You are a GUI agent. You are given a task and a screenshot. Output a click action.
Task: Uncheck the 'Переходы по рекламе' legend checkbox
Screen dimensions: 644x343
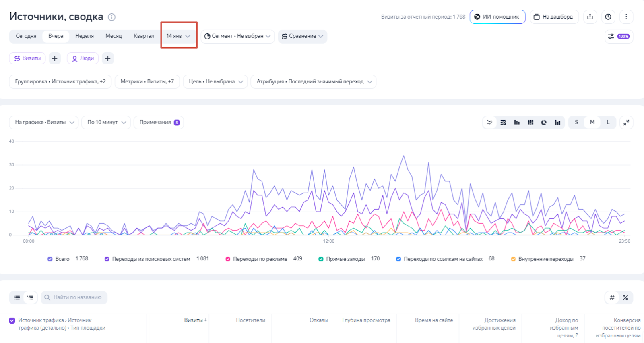point(228,259)
